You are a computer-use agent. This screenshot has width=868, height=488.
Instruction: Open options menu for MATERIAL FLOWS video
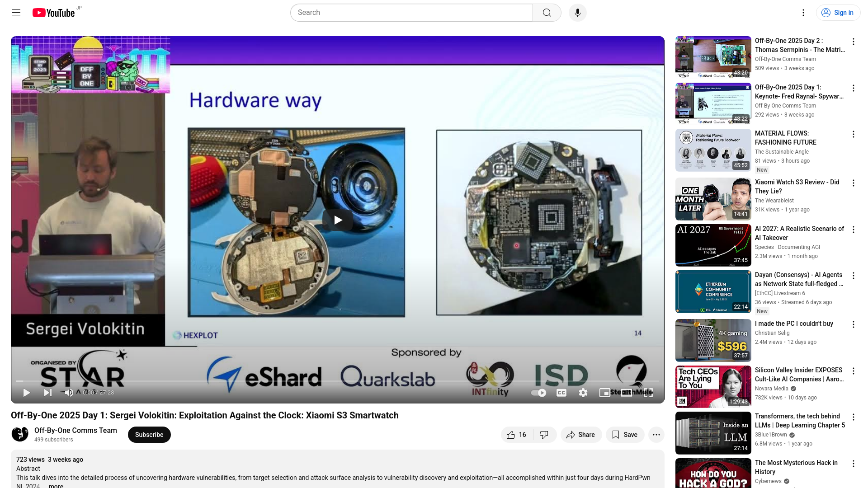(854, 134)
